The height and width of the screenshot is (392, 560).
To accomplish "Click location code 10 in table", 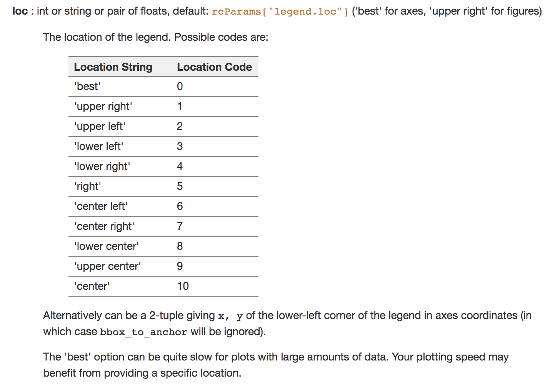I will tap(183, 286).
